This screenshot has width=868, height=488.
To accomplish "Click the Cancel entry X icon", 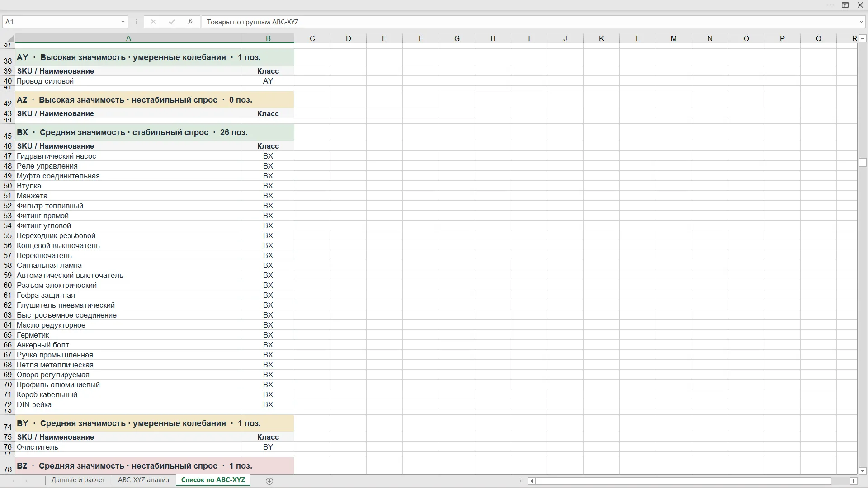I will coord(153,22).
